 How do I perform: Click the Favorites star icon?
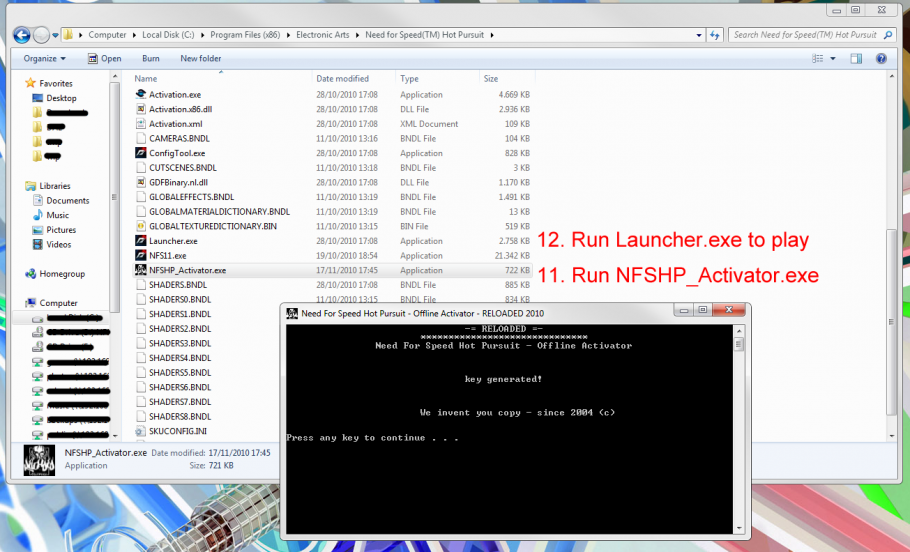click(x=31, y=83)
